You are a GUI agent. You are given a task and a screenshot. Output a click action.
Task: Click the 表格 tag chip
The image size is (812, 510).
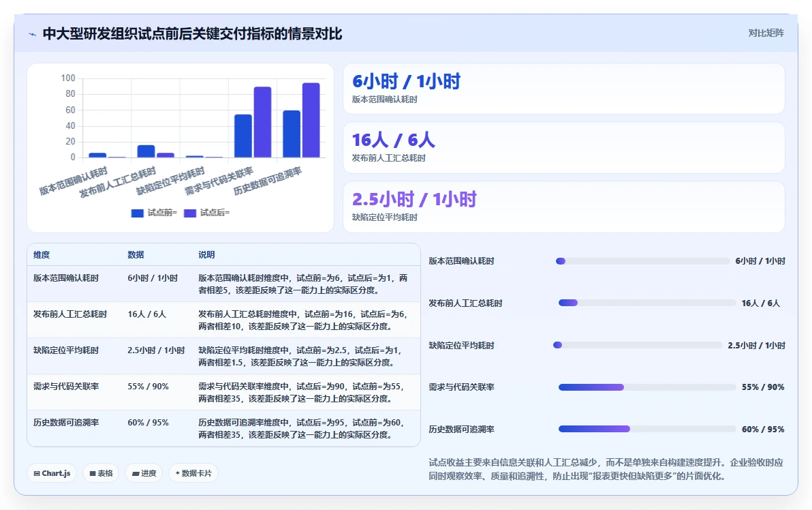(101, 473)
